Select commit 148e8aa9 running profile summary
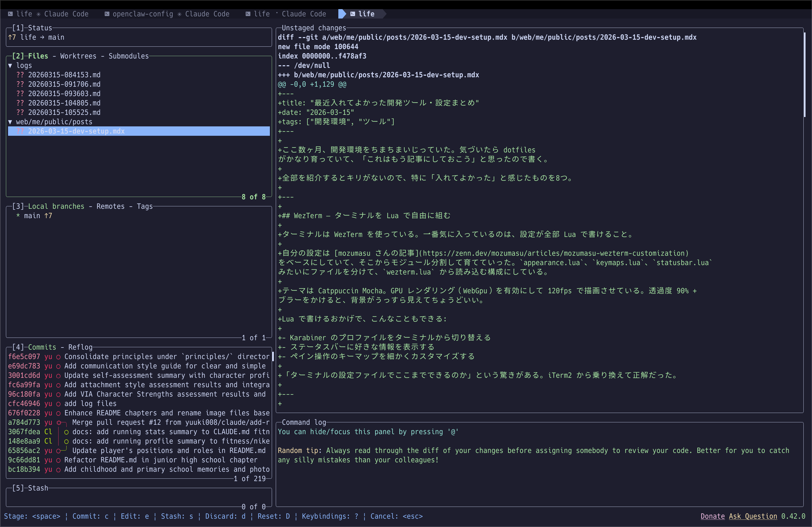The height and width of the screenshot is (527, 812). pyautogui.click(x=139, y=441)
